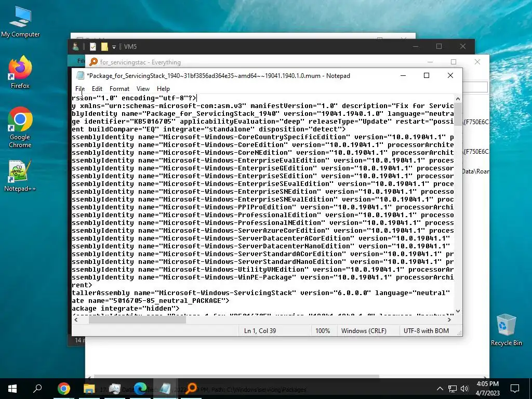Open Chrome from the taskbar
532x399 pixels.
tap(63, 389)
